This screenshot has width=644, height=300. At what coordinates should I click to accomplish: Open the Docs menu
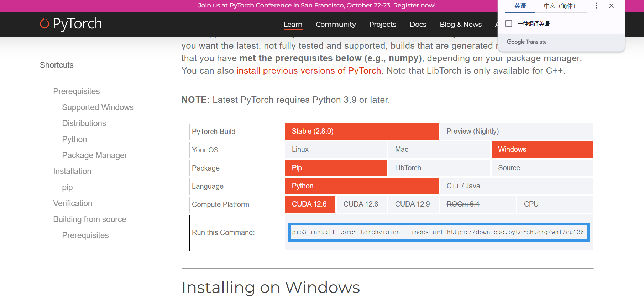click(418, 25)
